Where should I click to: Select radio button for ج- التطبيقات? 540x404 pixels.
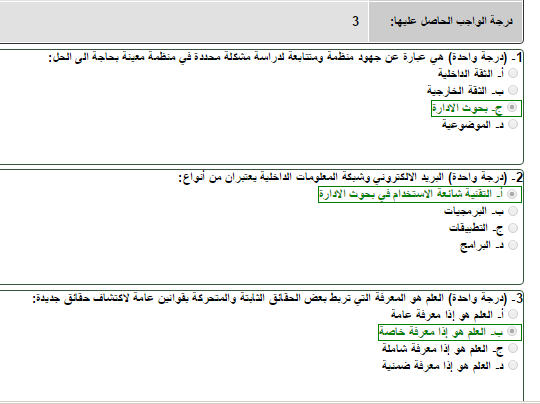point(513,228)
